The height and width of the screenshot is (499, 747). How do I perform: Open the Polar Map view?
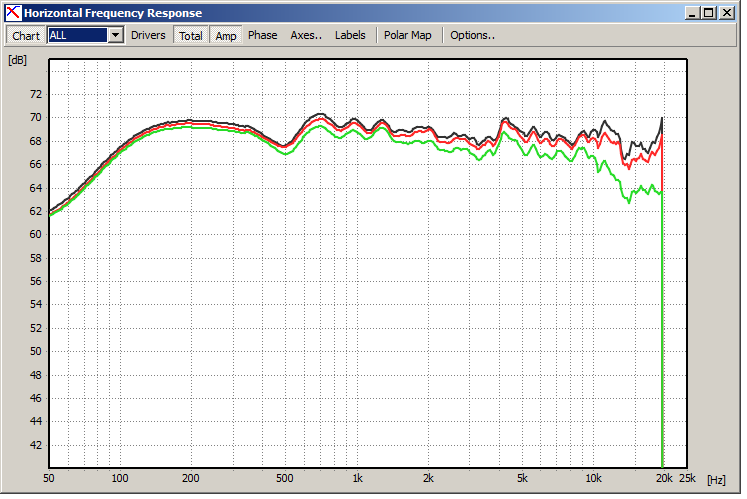(408, 35)
